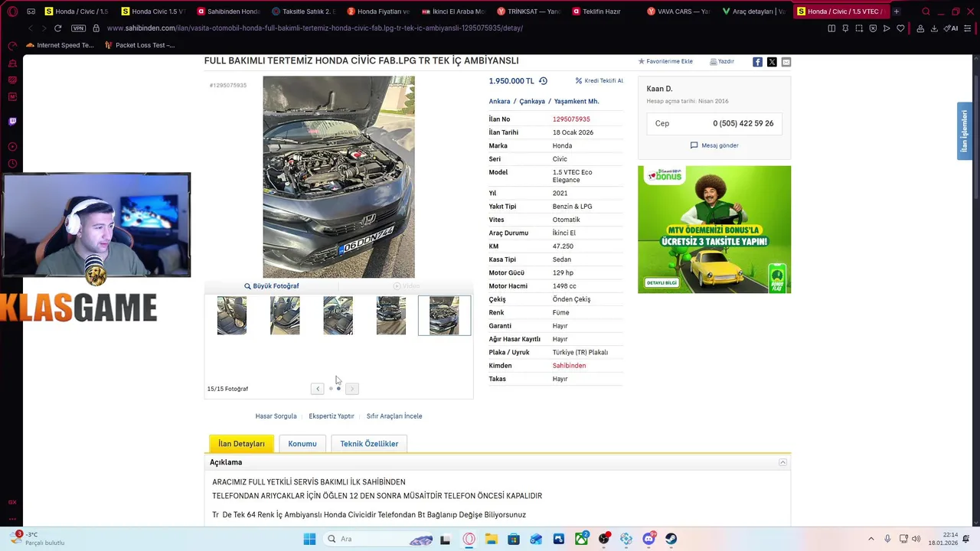The width and height of the screenshot is (980, 551).
Task: Open the easy setup sliders icon
Action: 968,28
